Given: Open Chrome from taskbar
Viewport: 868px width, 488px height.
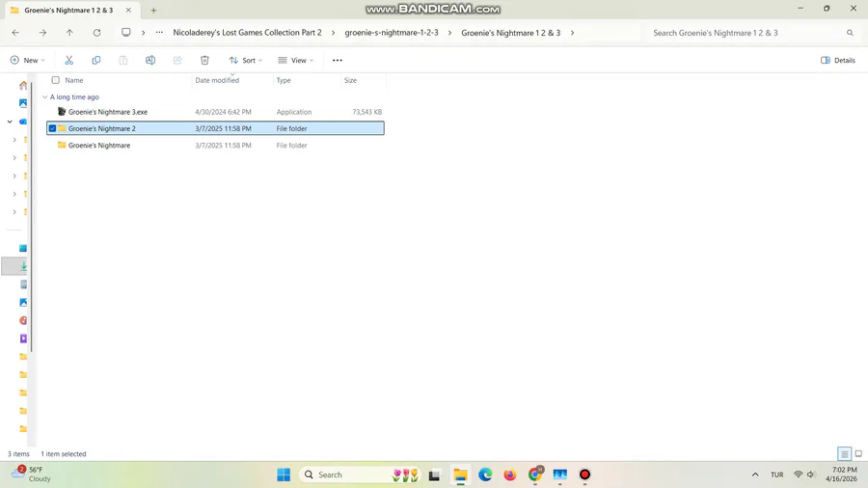Looking at the screenshot, I should click(534, 474).
